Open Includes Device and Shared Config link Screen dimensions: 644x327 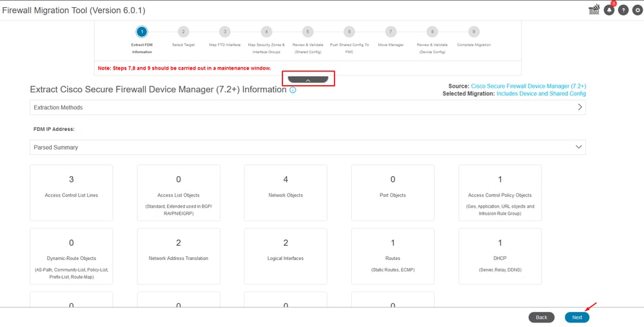coord(541,94)
